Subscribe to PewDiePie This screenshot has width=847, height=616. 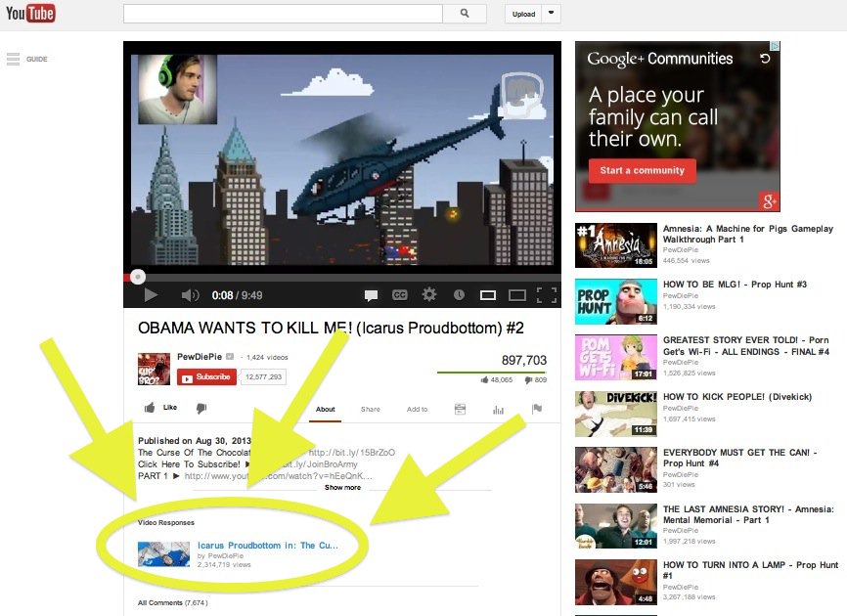coord(206,376)
